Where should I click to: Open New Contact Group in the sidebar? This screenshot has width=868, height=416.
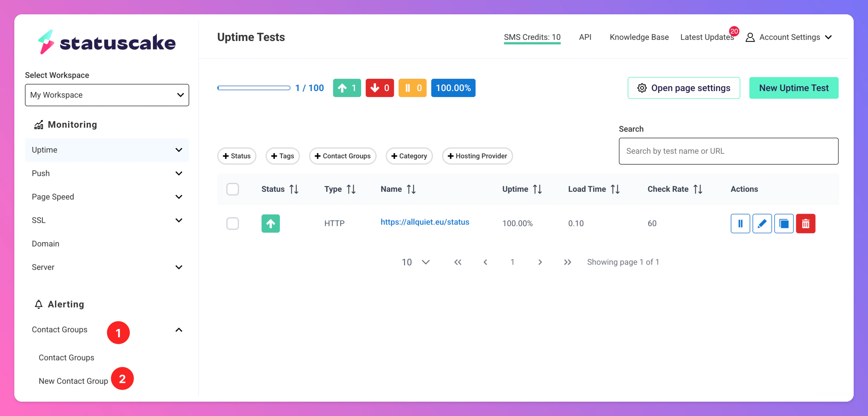73,381
